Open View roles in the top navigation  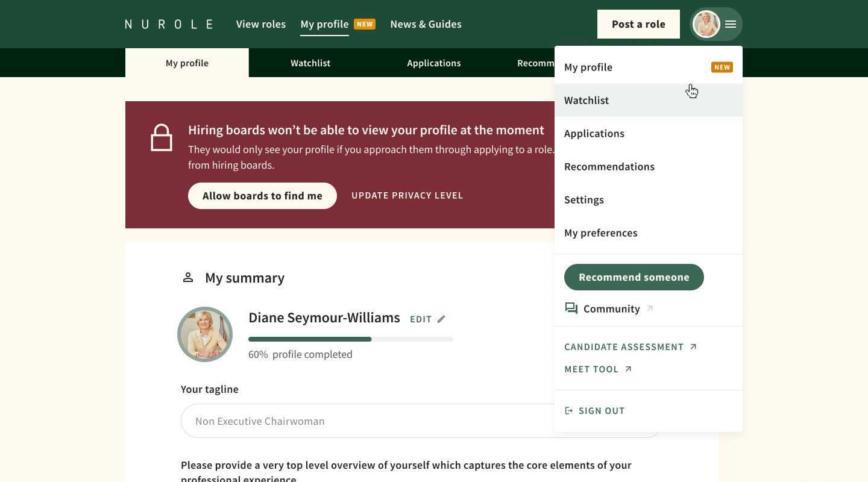pyautogui.click(x=261, y=24)
